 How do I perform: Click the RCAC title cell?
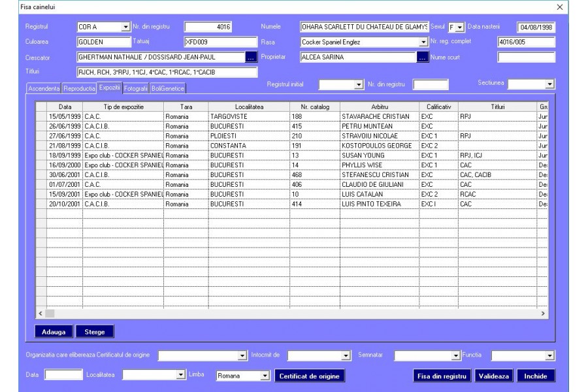point(498,195)
